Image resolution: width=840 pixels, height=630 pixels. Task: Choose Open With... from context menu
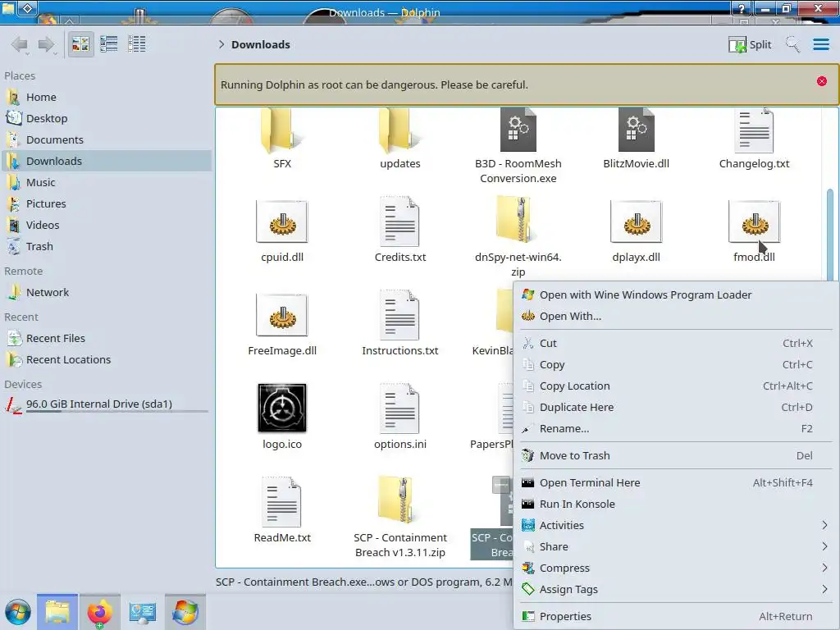676,317
